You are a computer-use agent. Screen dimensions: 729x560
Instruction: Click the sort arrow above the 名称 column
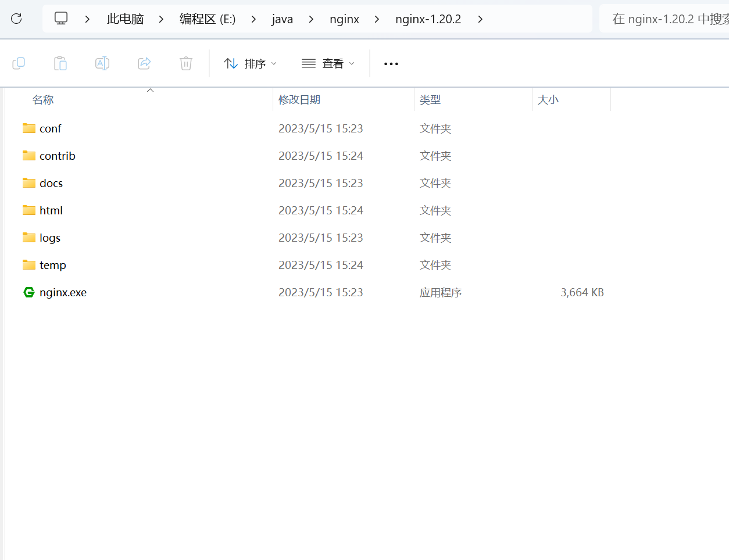150,90
